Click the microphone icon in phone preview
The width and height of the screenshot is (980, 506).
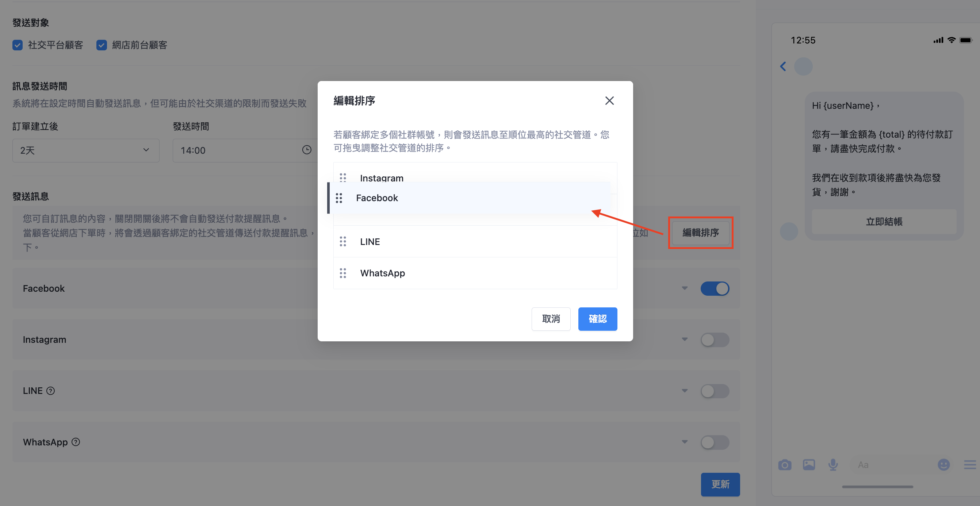(833, 464)
